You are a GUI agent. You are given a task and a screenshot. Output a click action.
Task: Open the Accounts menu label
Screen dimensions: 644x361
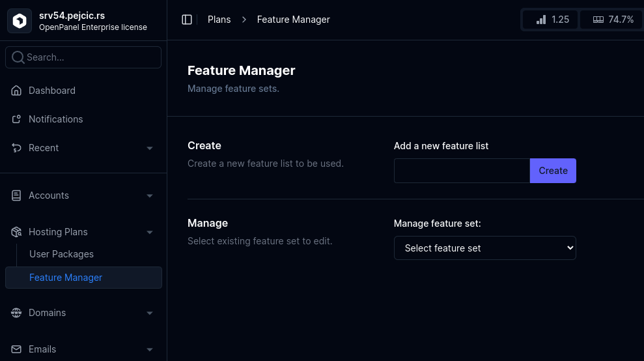(48, 195)
